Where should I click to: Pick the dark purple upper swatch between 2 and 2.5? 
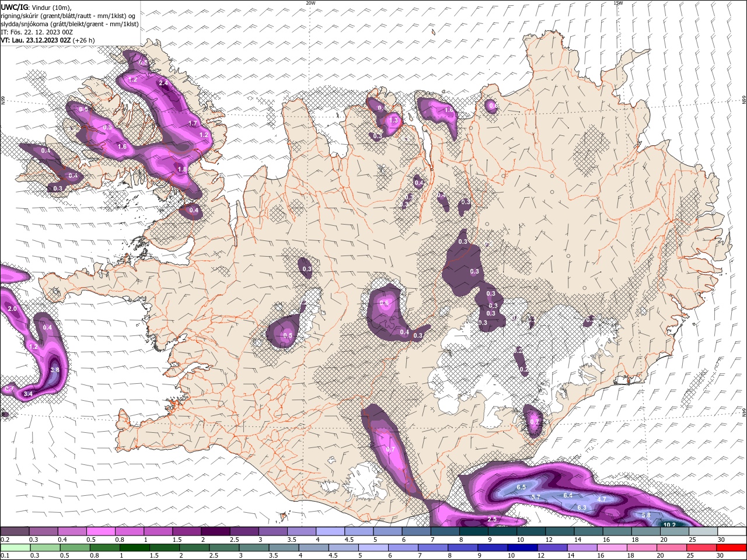point(215,531)
